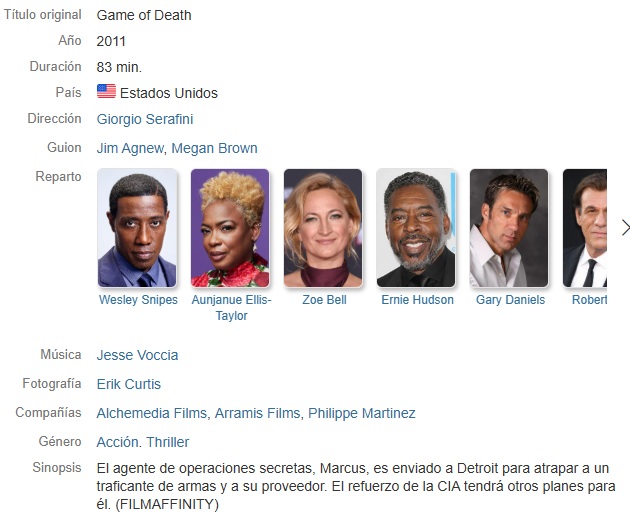
Task: Click the United States flag icon
Action: [106, 91]
